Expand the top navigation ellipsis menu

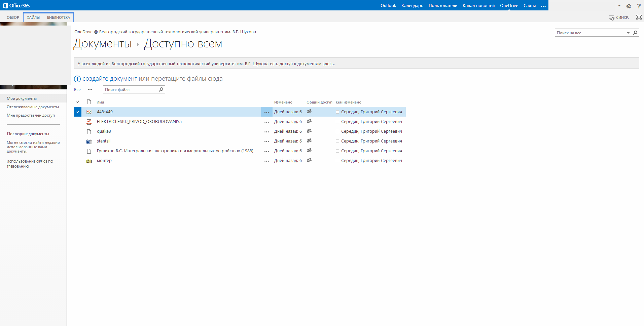543,6
